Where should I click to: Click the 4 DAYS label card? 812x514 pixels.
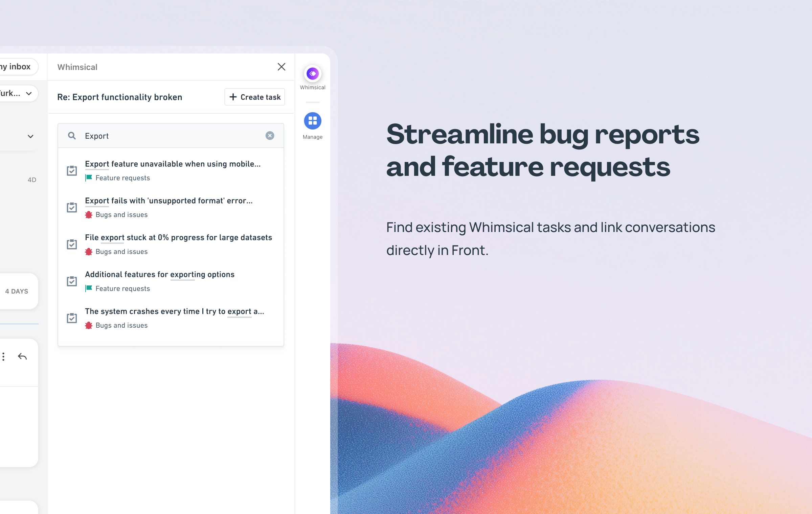pyautogui.click(x=17, y=291)
